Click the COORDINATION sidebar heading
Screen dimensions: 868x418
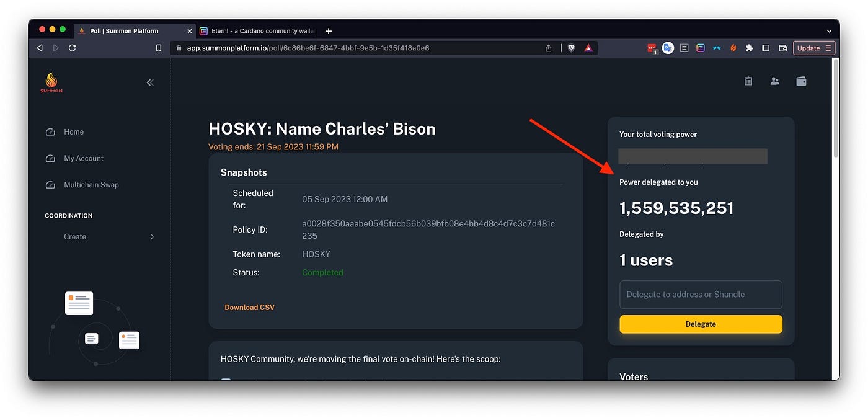tap(69, 216)
